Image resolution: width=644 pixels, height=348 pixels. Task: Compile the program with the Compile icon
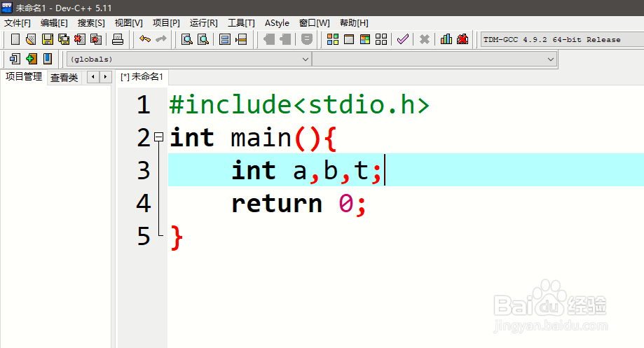tap(333, 39)
